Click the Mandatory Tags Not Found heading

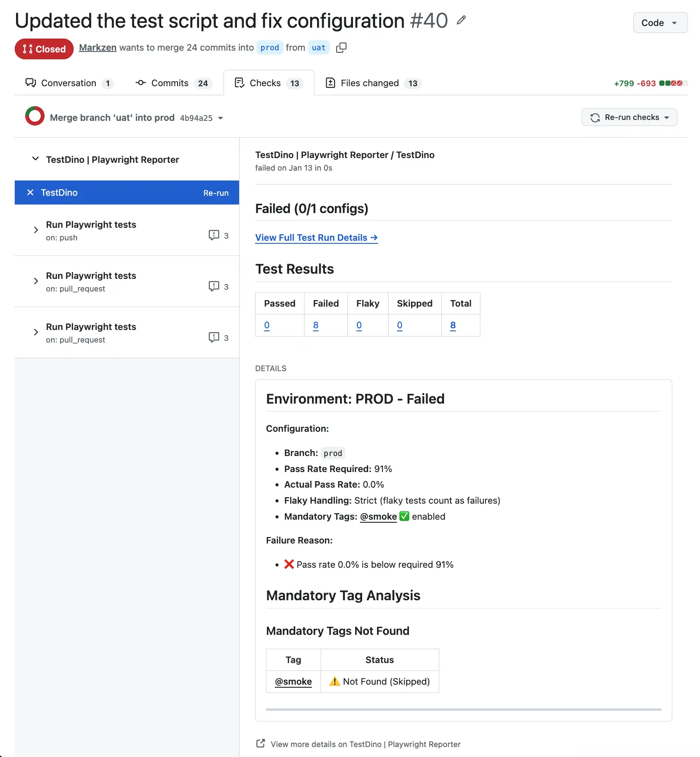337,631
